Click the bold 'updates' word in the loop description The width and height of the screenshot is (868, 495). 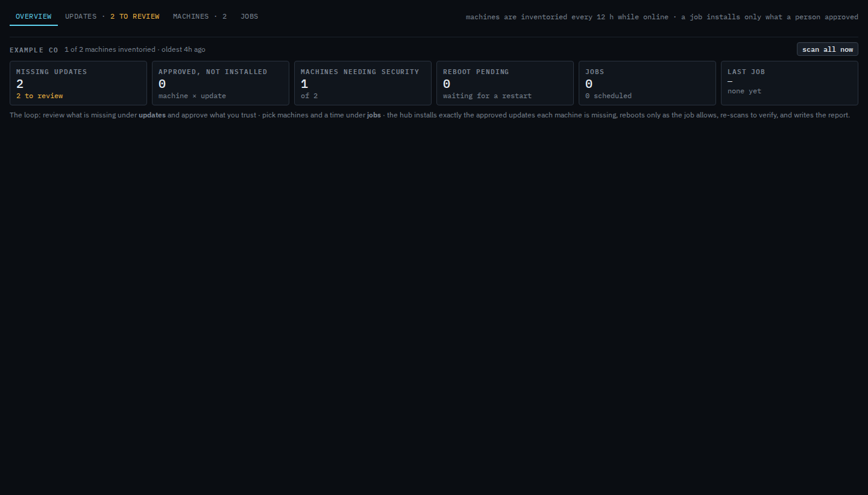click(152, 115)
